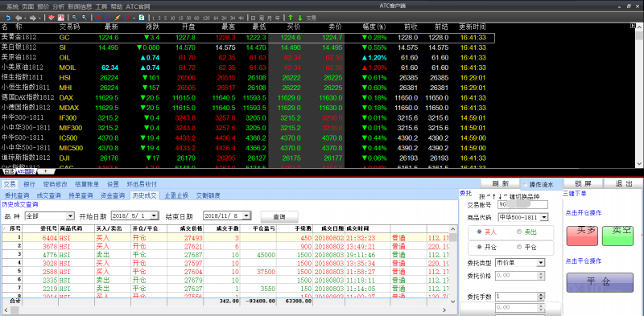Viewport: 644px width, 316px height.
Task: Select the 平仓 radio option
Action: tap(520, 247)
